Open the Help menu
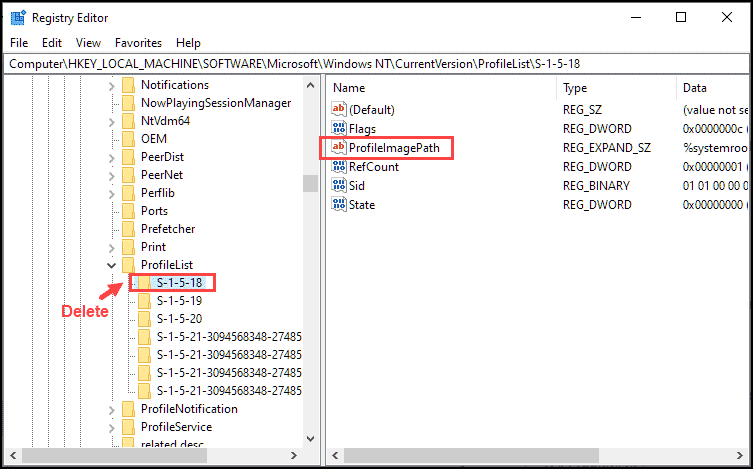 (x=188, y=43)
